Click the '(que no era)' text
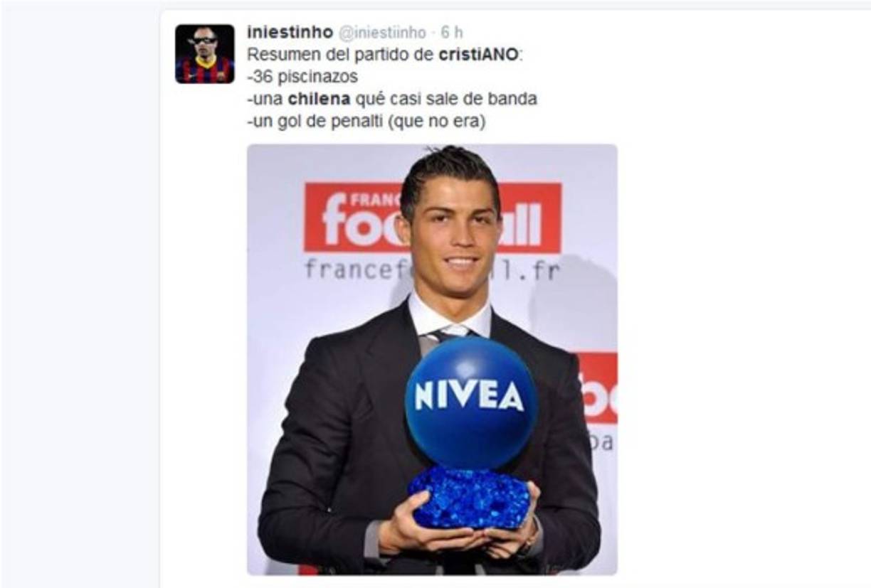Viewport: 871px width, 588px height. click(437, 122)
